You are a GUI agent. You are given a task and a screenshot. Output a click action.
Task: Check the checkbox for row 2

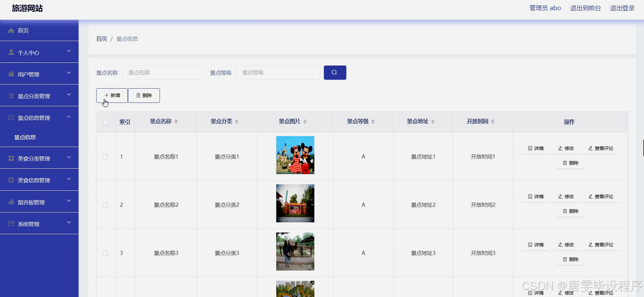point(105,205)
